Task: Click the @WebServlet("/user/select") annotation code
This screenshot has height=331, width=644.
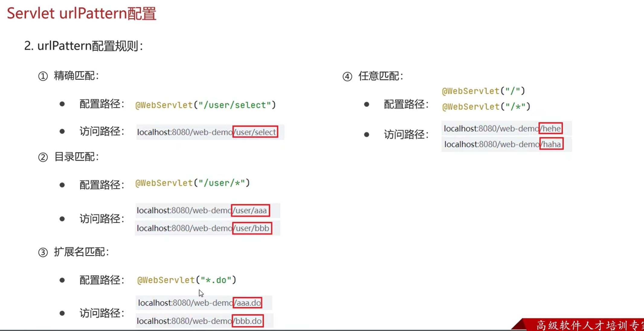Action: click(205, 105)
